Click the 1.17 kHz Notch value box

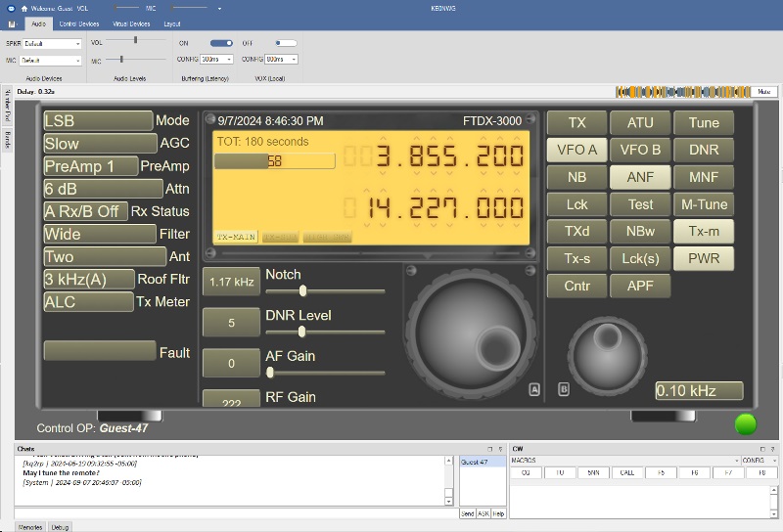(231, 282)
